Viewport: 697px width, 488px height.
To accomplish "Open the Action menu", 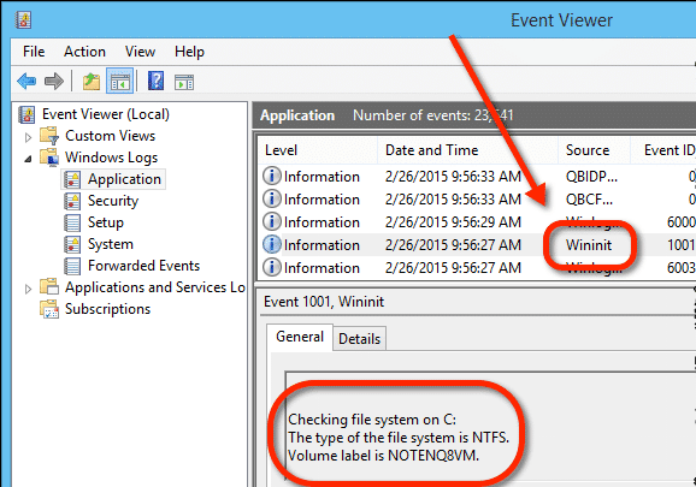I will coord(84,52).
